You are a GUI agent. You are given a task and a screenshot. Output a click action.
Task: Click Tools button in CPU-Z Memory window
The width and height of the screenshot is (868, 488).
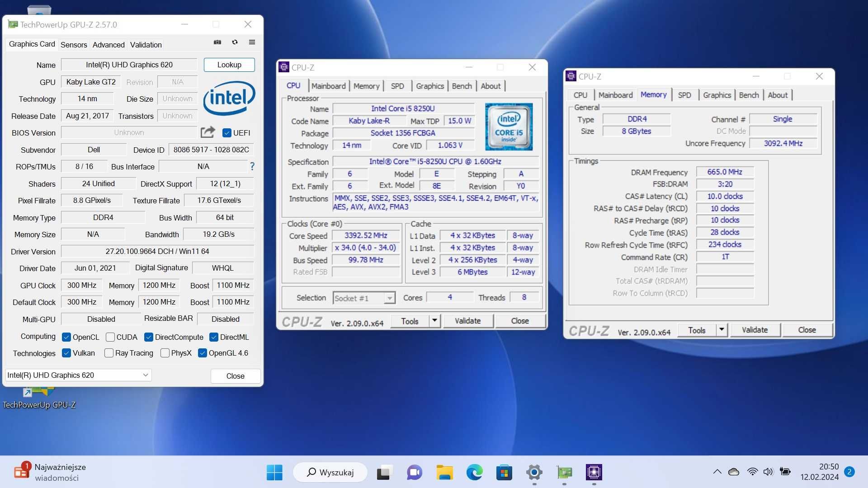click(697, 330)
